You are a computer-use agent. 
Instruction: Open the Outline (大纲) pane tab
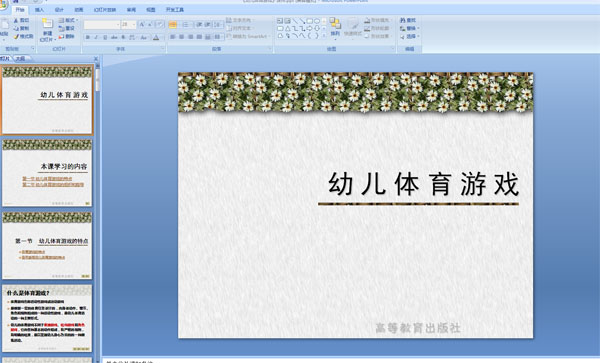pos(21,59)
